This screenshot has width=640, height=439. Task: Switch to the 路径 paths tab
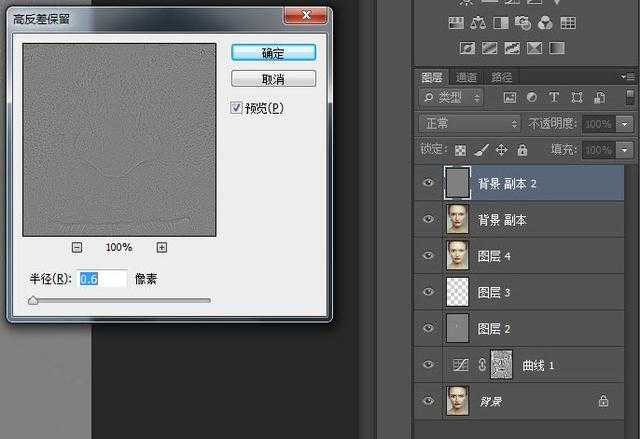coord(500,77)
